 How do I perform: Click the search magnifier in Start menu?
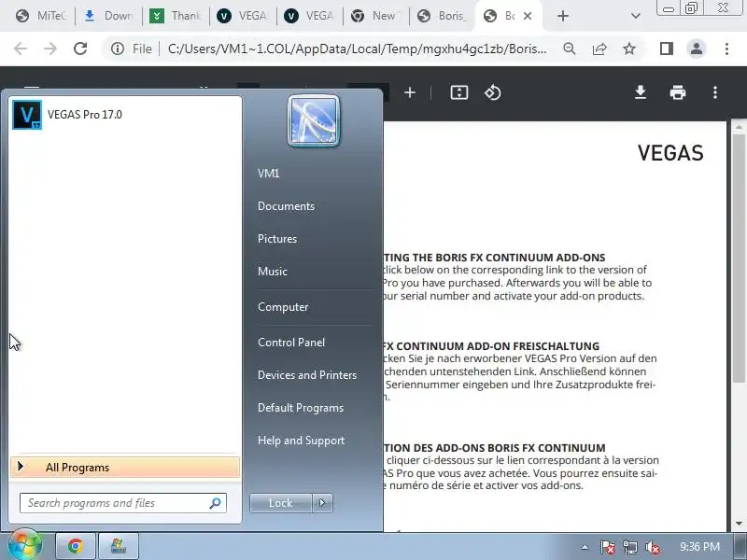pos(215,503)
